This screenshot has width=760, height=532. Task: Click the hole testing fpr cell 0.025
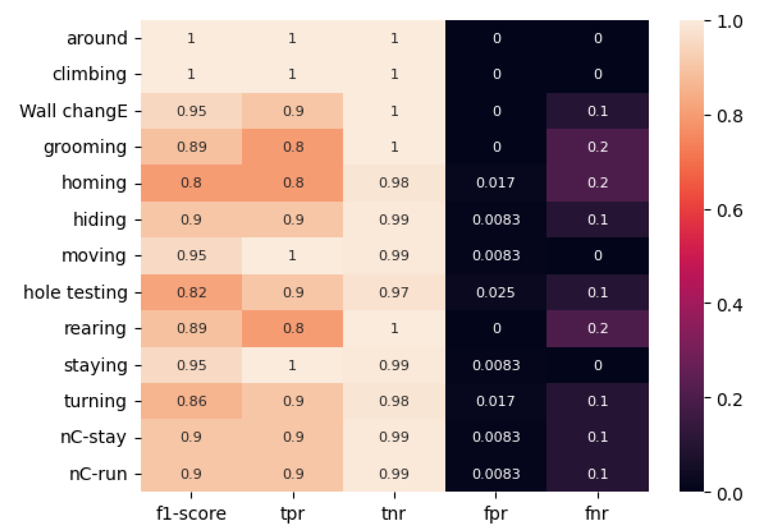point(495,292)
